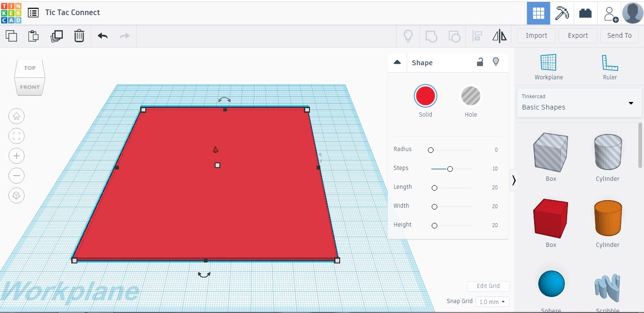Redo the last action
This screenshot has height=313, width=644.
125,36
